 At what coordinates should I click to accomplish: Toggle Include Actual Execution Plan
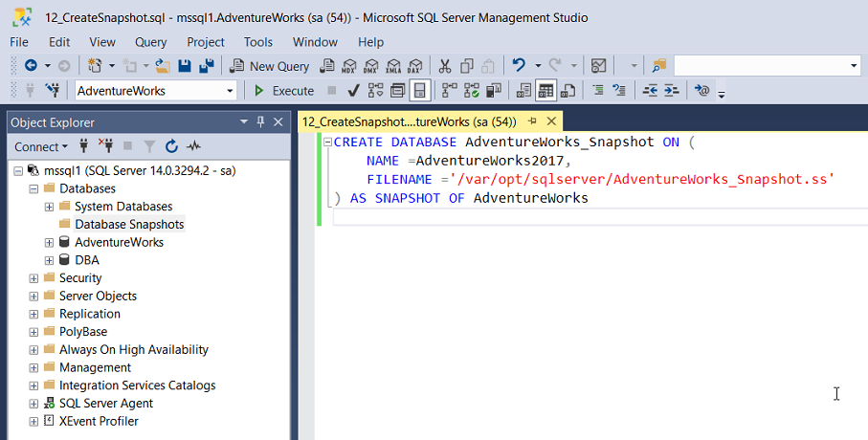coord(450,90)
